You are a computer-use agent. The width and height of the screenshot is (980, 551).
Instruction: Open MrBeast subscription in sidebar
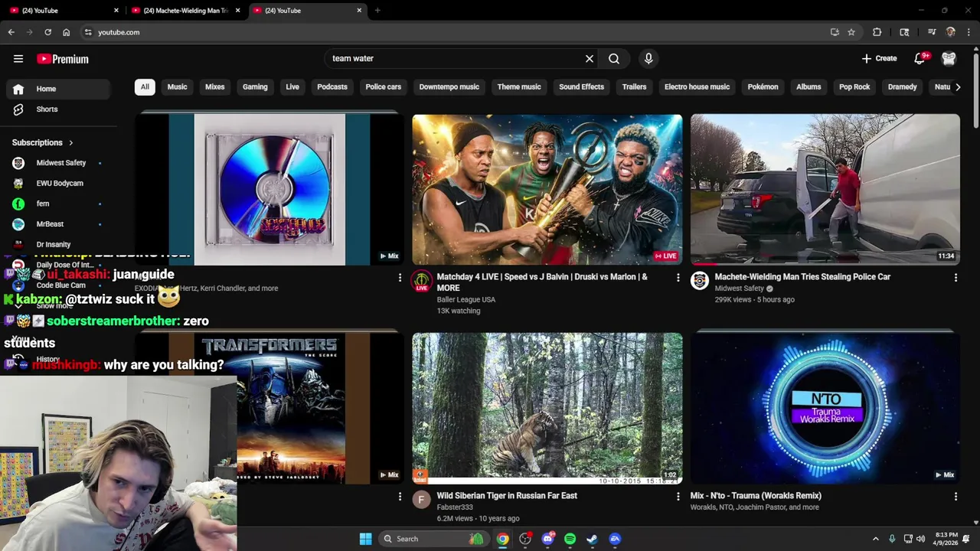coord(59,224)
